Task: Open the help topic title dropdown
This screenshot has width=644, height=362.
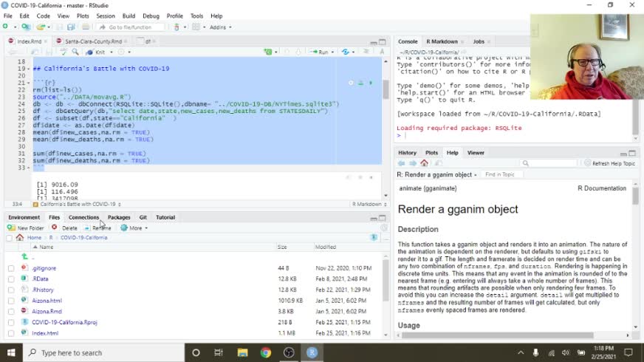Action: pos(437,174)
